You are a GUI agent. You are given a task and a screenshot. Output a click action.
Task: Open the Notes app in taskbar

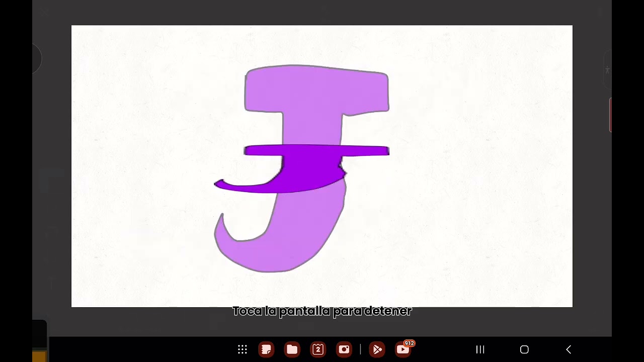tap(267, 349)
